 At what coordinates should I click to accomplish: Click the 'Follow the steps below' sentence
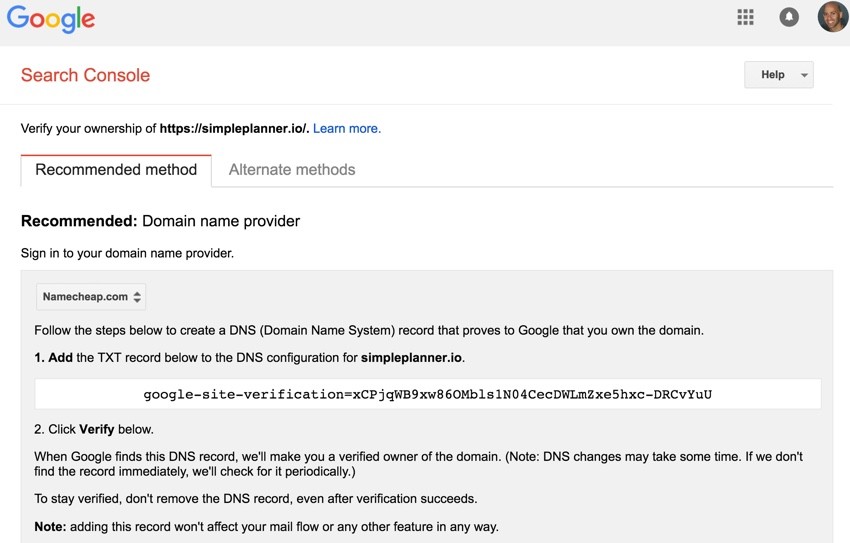tap(369, 331)
